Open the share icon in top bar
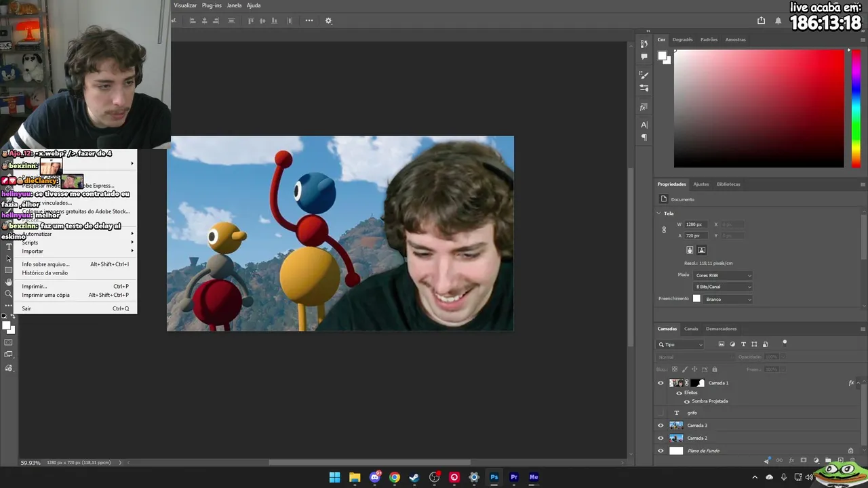 click(761, 21)
